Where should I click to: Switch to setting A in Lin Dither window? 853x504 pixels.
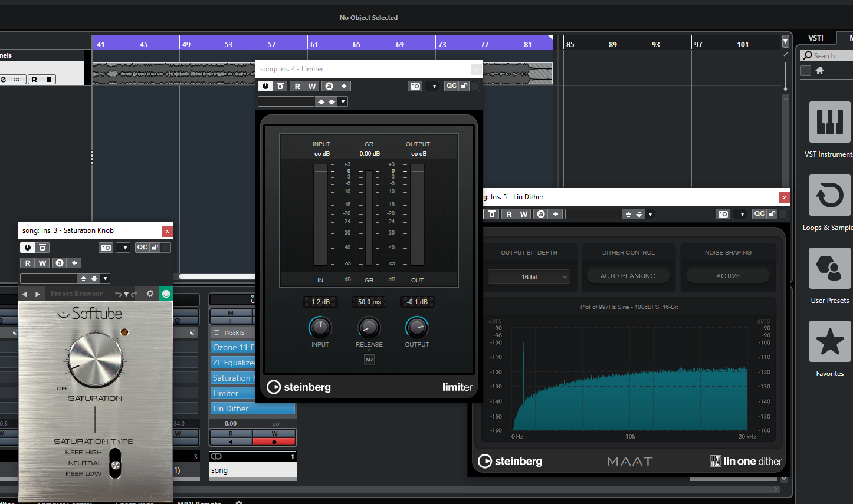[540, 214]
